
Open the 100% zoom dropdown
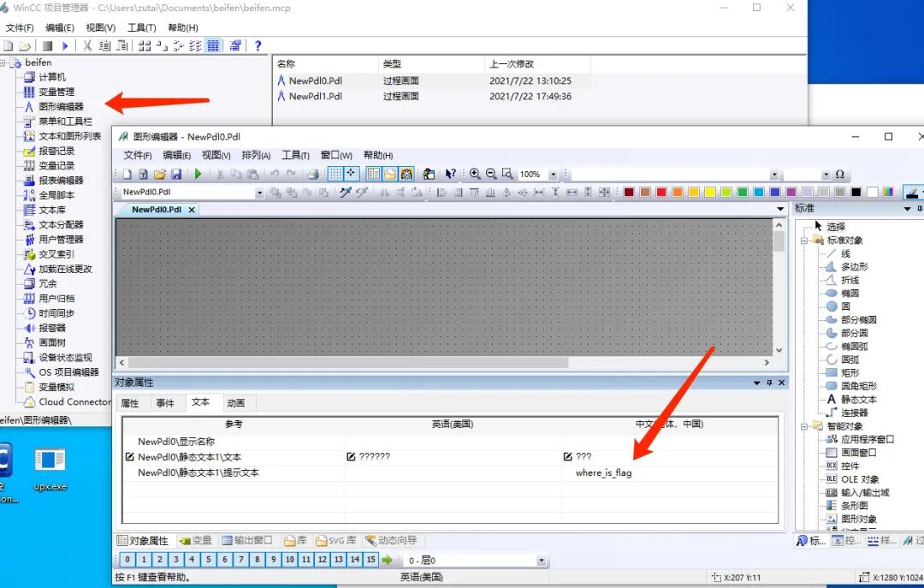(553, 175)
